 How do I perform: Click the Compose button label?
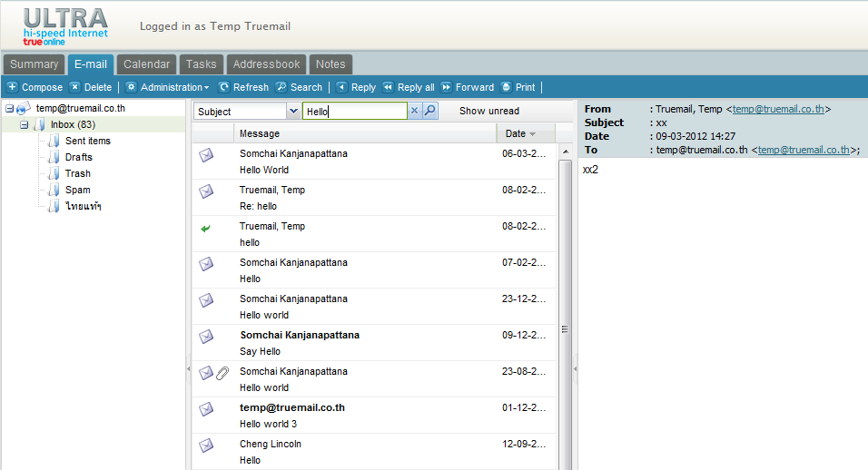click(42, 87)
